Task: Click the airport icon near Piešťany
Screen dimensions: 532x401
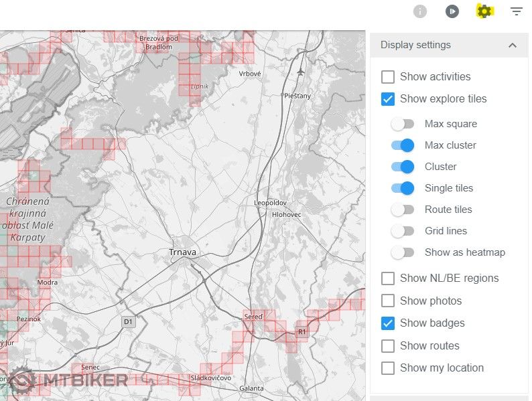Action: pos(300,72)
